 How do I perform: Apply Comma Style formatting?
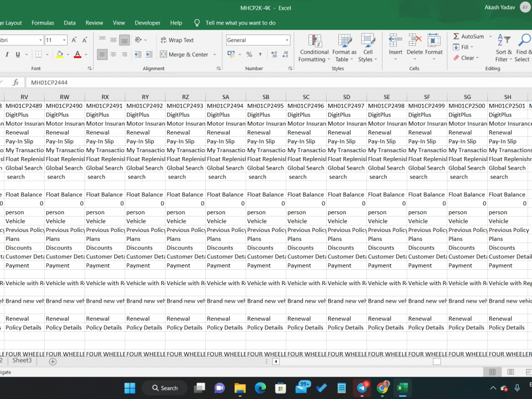click(x=260, y=54)
